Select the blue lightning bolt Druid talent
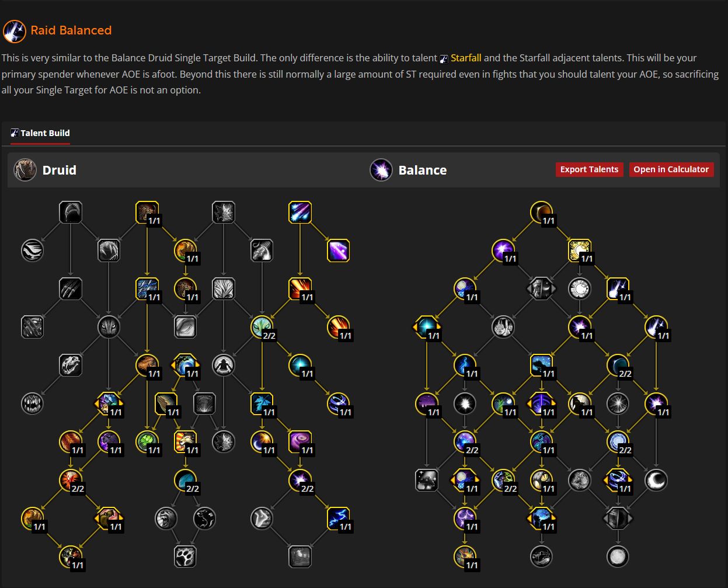Image resolution: width=728 pixels, height=588 pixels. point(338,518)
